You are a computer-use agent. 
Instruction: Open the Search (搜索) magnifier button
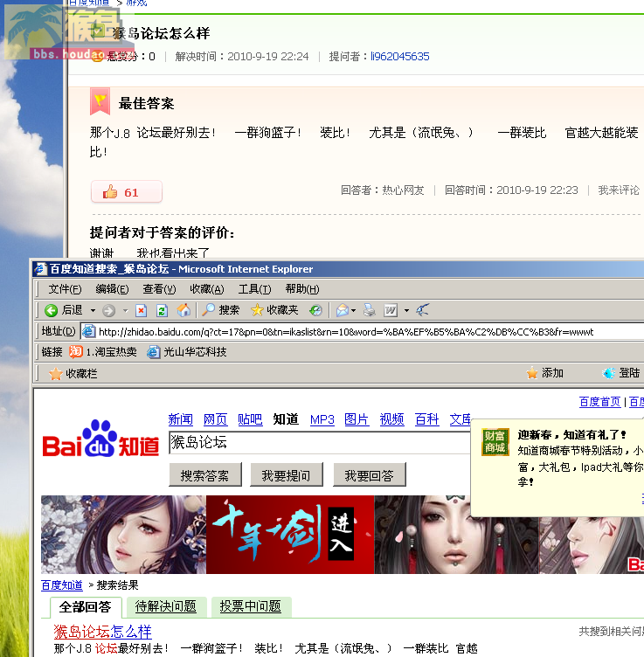221,310
